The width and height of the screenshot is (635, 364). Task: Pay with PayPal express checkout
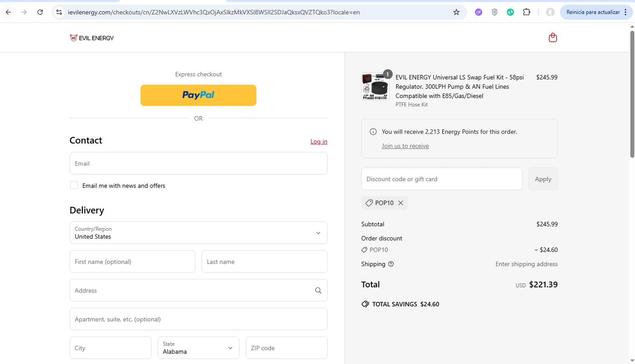point(199,95)
